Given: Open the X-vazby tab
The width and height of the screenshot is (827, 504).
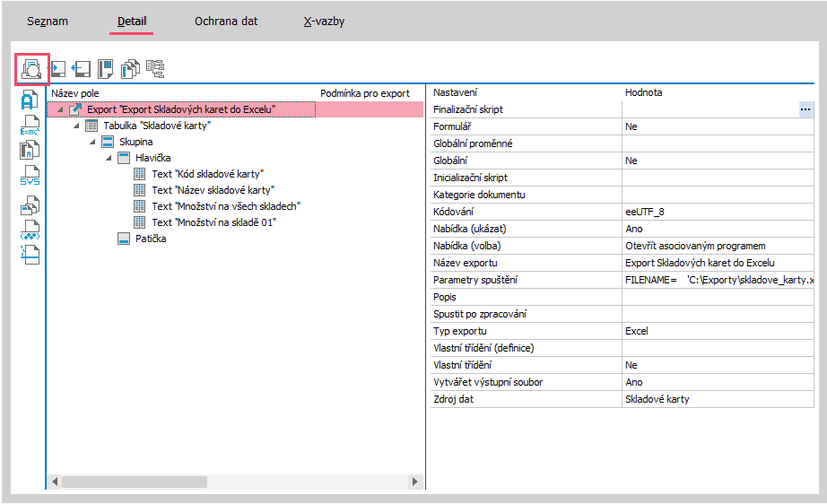Looking at the screenshot, I should (324, 22).
